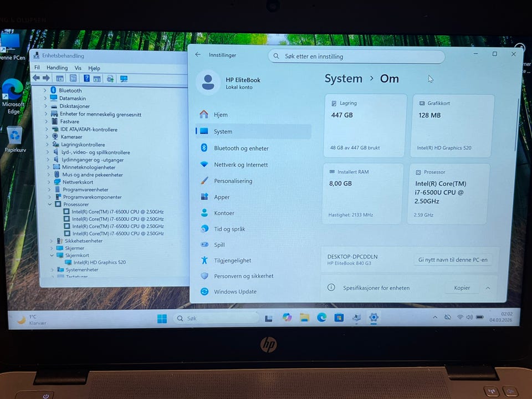532x399 pixels.
Task: Click the Søk etter en innstilling search field
Action: point(356,57)
